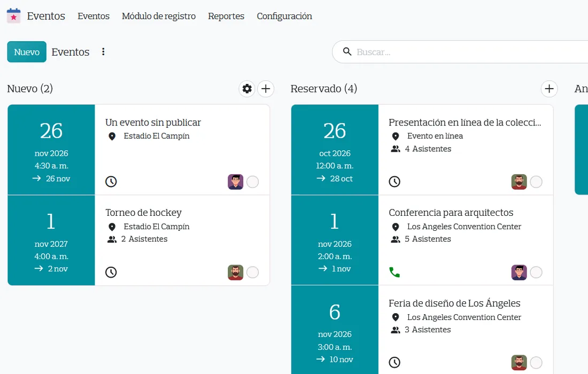The height and width of the screenshot is (374, 588).
Task: Click the 1 nov 2027 date block
Action: click(x=51, y=240)
